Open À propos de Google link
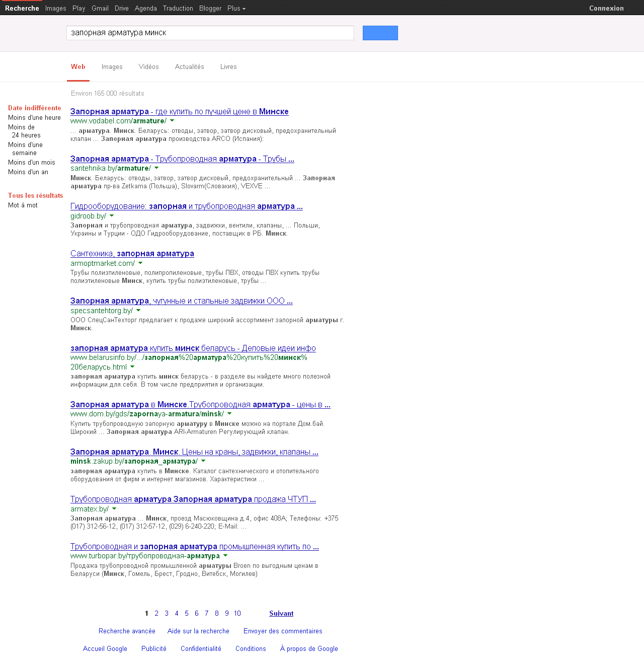Viewport: 644px width, 662px height. [x=309, y=648]
